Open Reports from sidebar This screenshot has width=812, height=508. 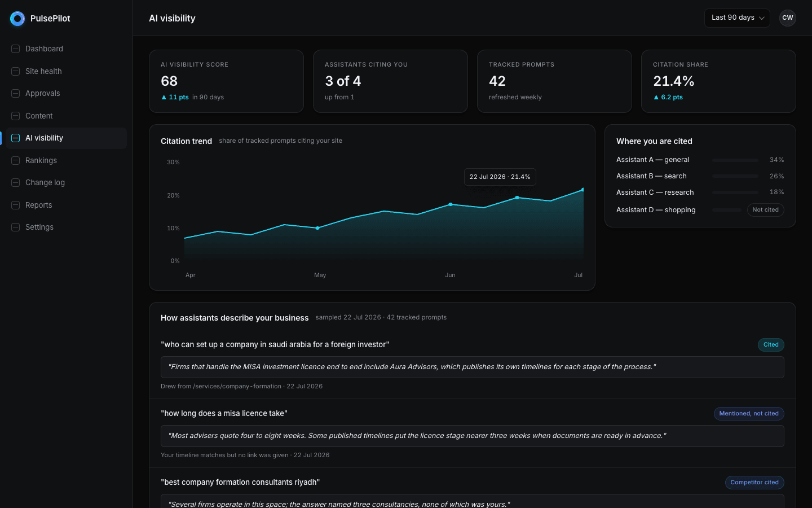[x=66, y=205]
